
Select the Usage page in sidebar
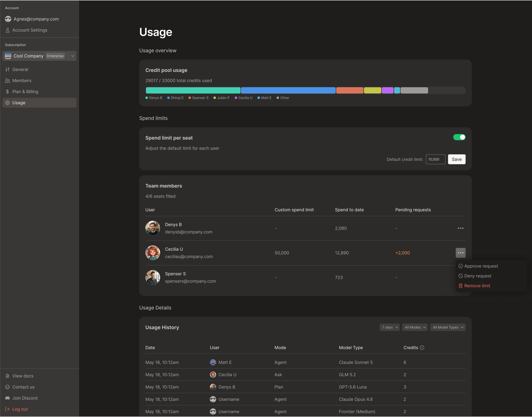click(x=39, y=103)
